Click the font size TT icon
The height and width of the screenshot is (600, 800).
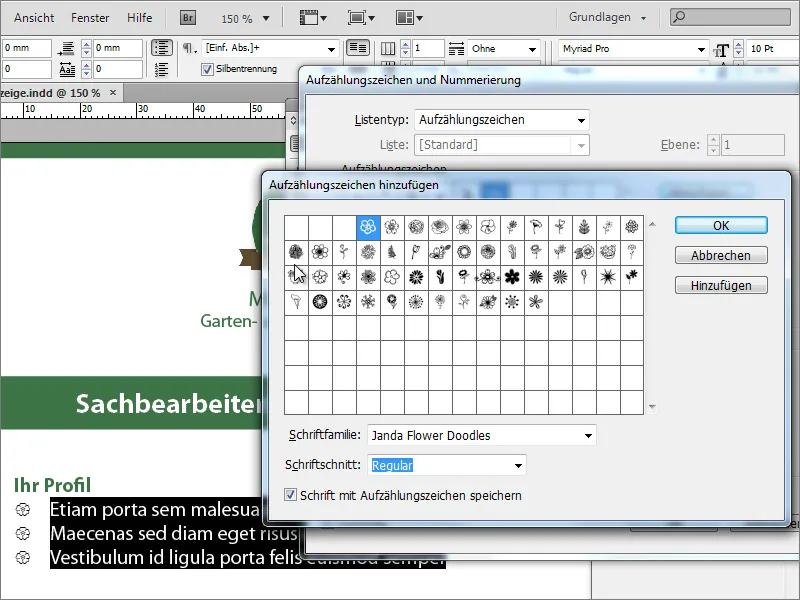tap(721, 49)
